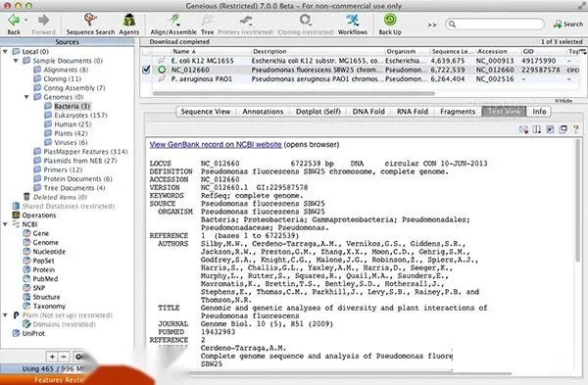Sort by Sequence Length column

click(x=452, y=51)
